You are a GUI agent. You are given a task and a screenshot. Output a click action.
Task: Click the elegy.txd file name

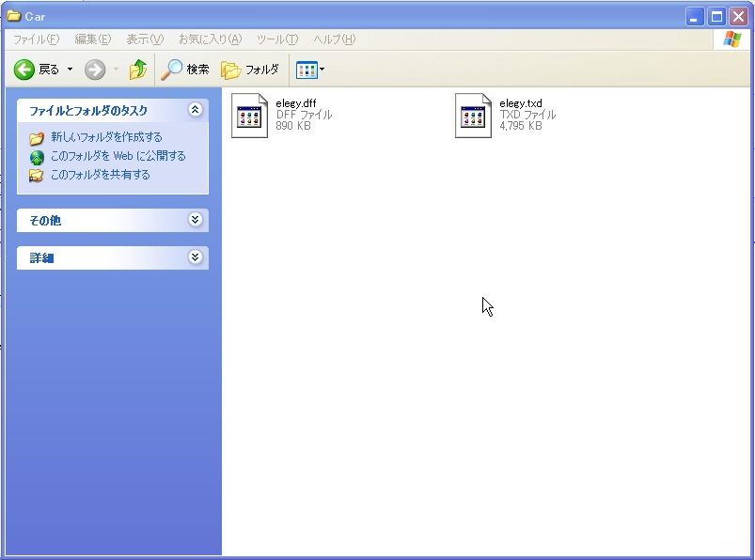[x=521, y=103]
